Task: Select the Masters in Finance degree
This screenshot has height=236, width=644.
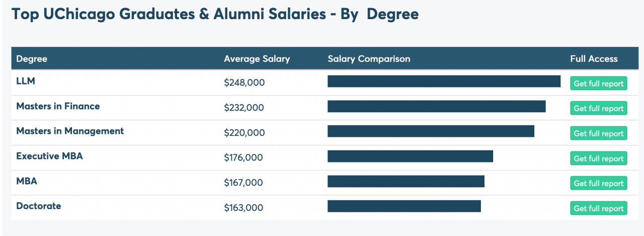Action: click(x=58, y=106)
